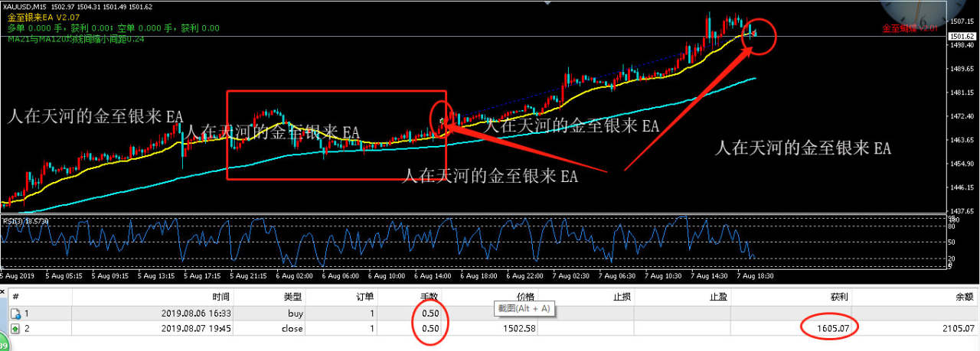
Task: Click the 获利 column header
Action: pyautogui.click(x=838, y=297)
